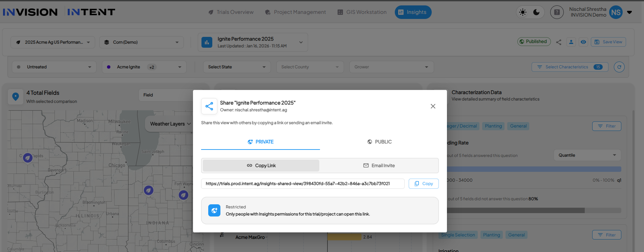644x252 pixels.
Task: Open the Select State dropdown
Action: [237, 67]
